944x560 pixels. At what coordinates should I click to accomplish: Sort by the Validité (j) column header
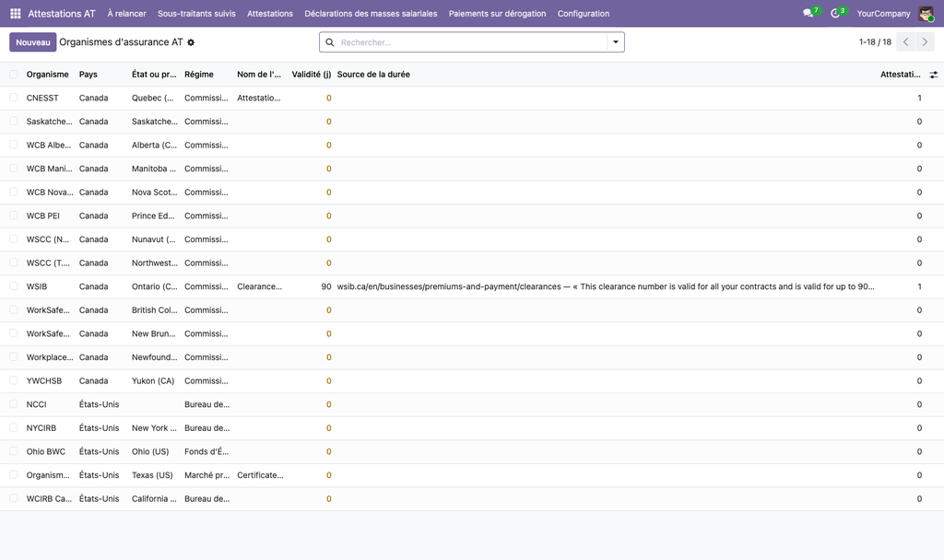312,75
